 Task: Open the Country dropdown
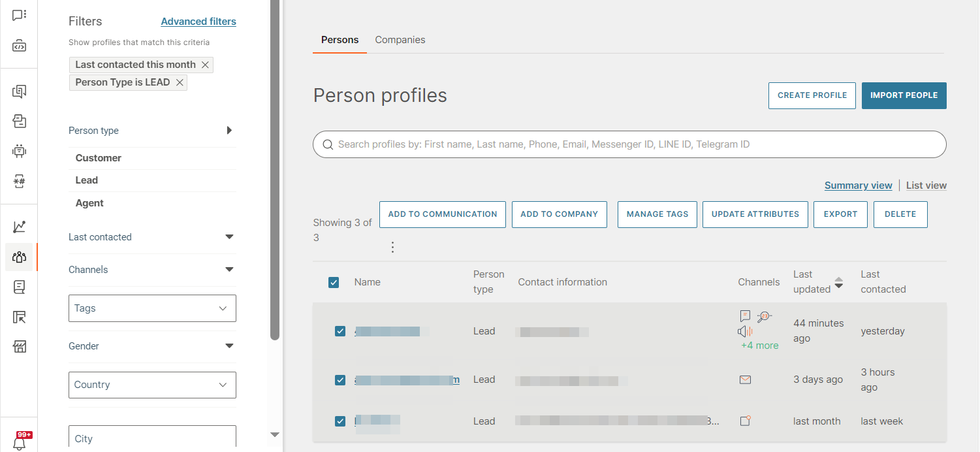152,385
